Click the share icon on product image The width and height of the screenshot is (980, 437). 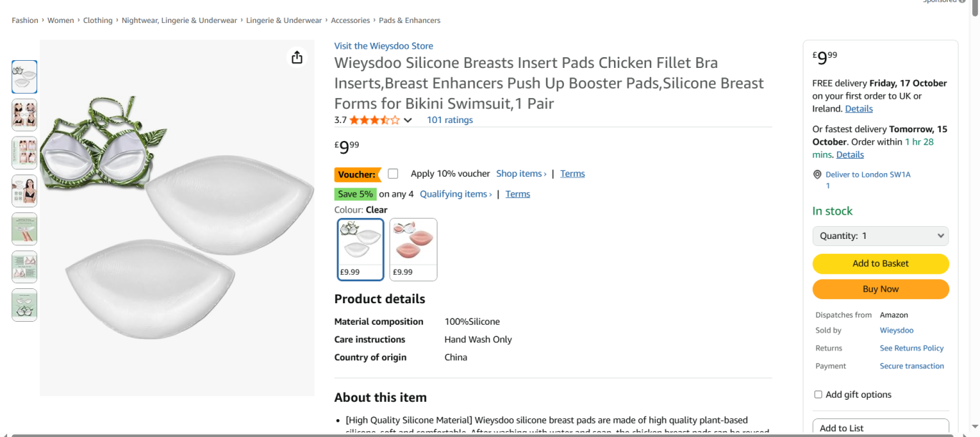[x=297, y=57]
